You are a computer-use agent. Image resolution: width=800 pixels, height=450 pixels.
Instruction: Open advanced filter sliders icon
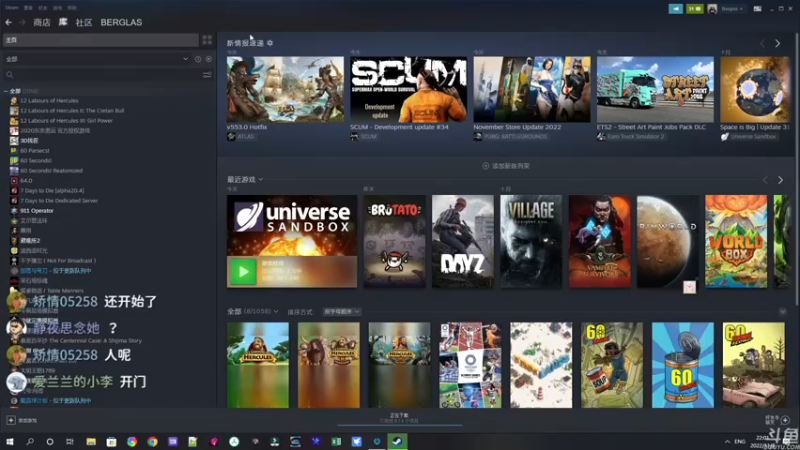tap(207, 75)
